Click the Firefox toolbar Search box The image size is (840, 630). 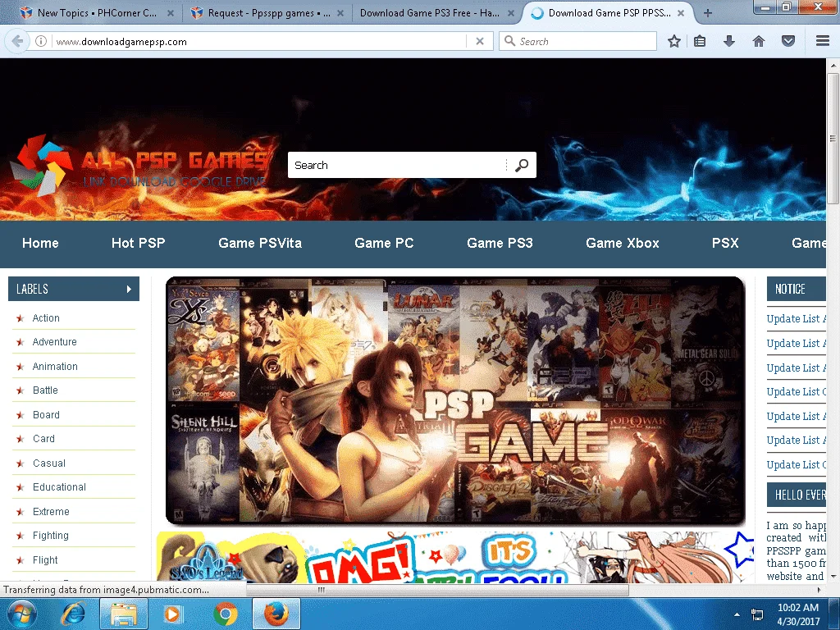(577, 41)
